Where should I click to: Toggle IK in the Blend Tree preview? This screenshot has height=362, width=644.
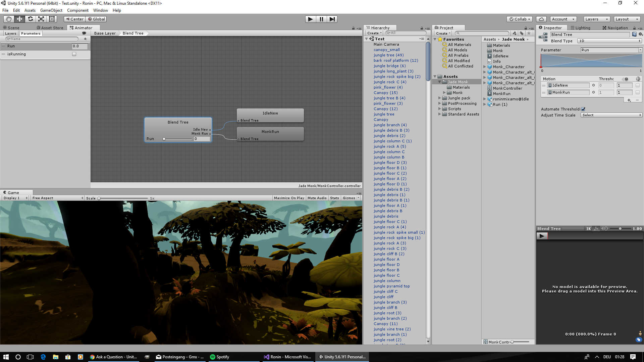pos(588,229)
